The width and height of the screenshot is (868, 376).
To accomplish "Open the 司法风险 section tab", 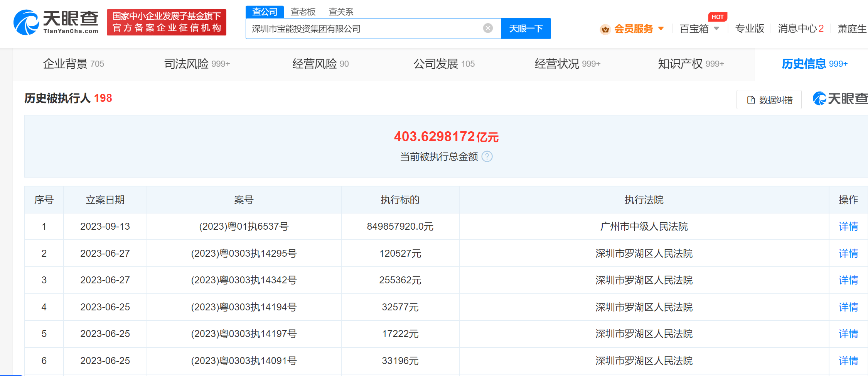I will tap(197, 64).
